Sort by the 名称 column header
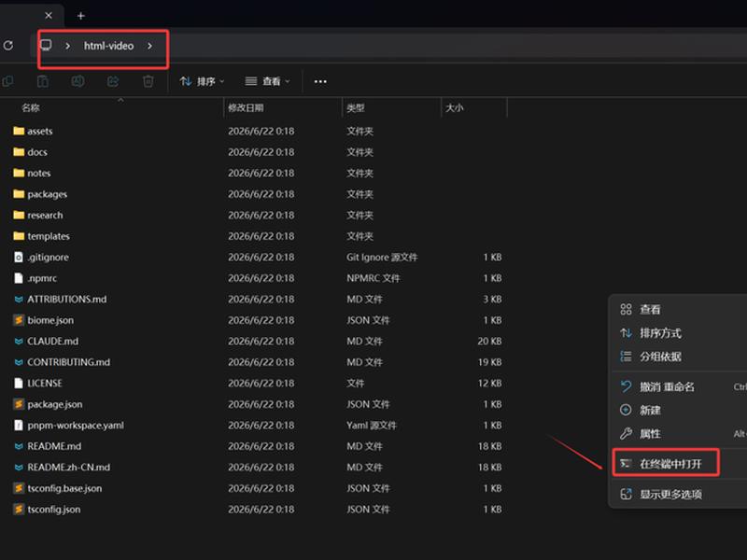Image resolution: width=747 pixels, height=560 pixels. click(x=31, y=107)
